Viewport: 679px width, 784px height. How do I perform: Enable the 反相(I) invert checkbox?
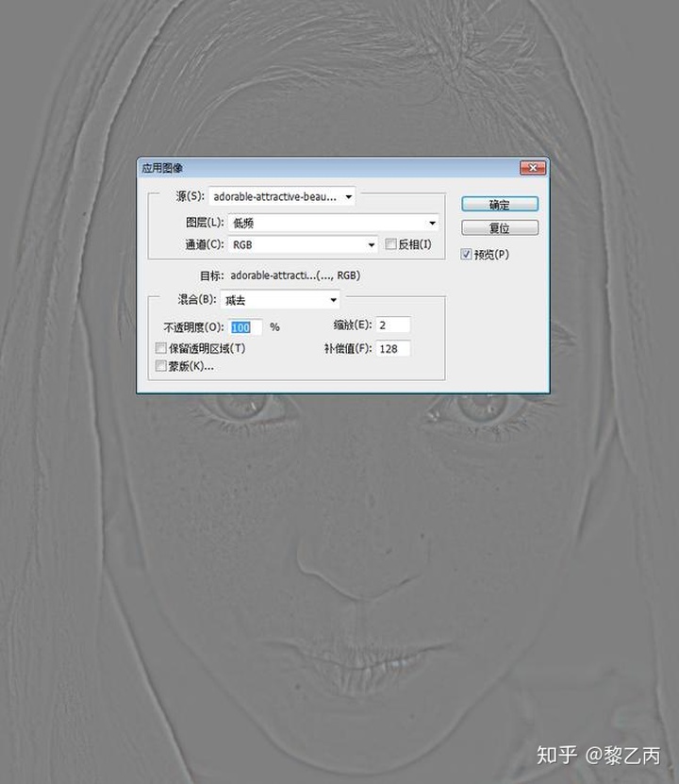pyautogui.click(x=390, y=244)
